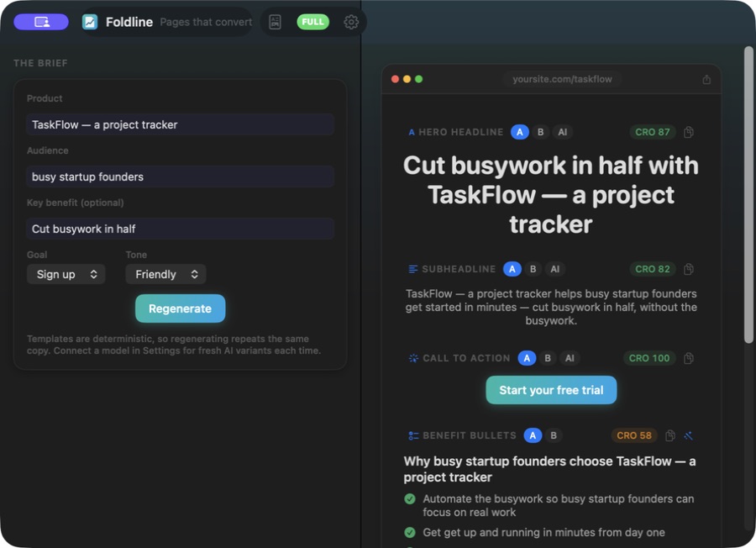The image size is (756, 548).
Task: Click the CRO 100 score badge
Action: coord(649,358)
